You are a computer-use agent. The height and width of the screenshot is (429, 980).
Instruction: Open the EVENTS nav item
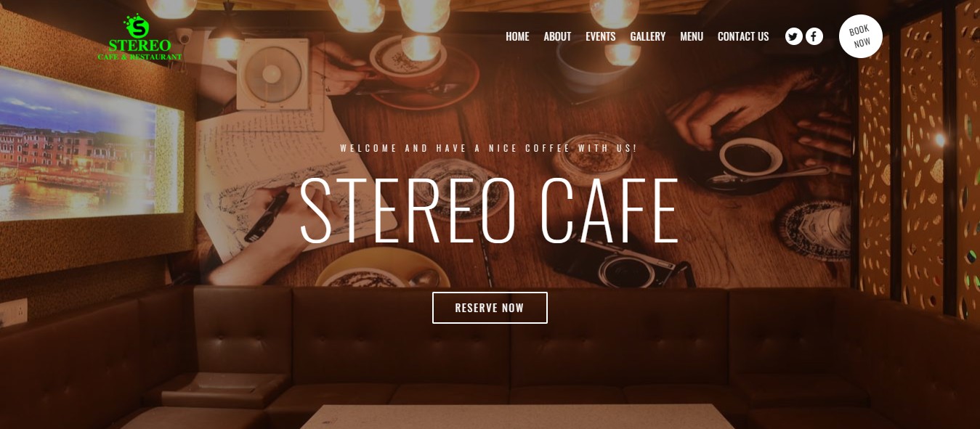601,36
